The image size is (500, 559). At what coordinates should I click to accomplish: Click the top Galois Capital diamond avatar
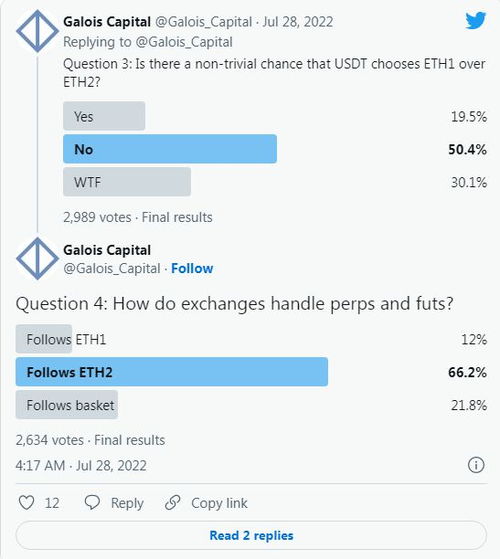37,31
